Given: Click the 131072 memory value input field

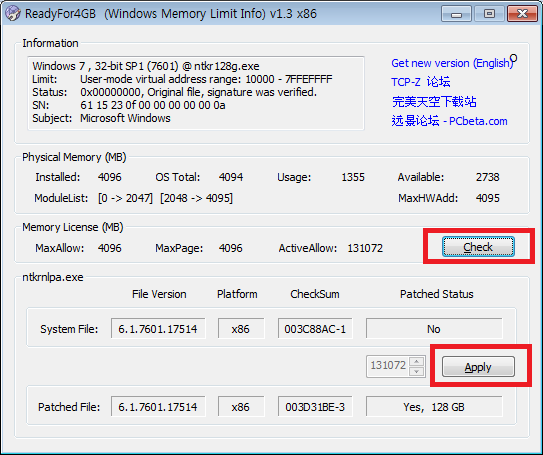Looking at the screenshot, I should point(388,366).
